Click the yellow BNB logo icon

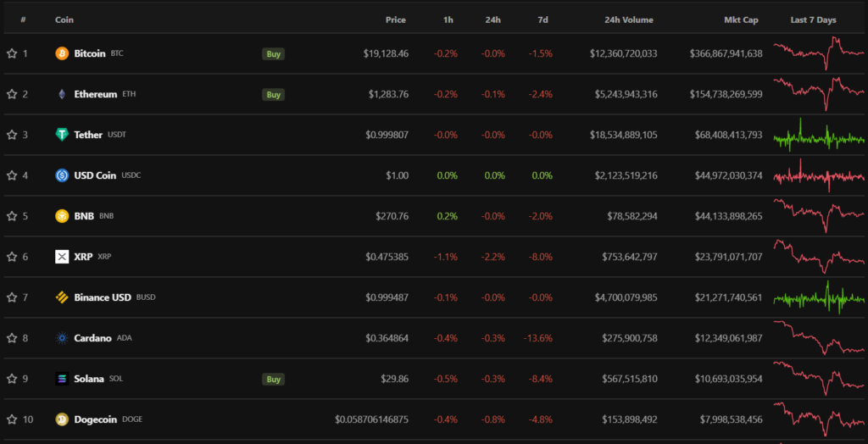click(x=62, y=216)
